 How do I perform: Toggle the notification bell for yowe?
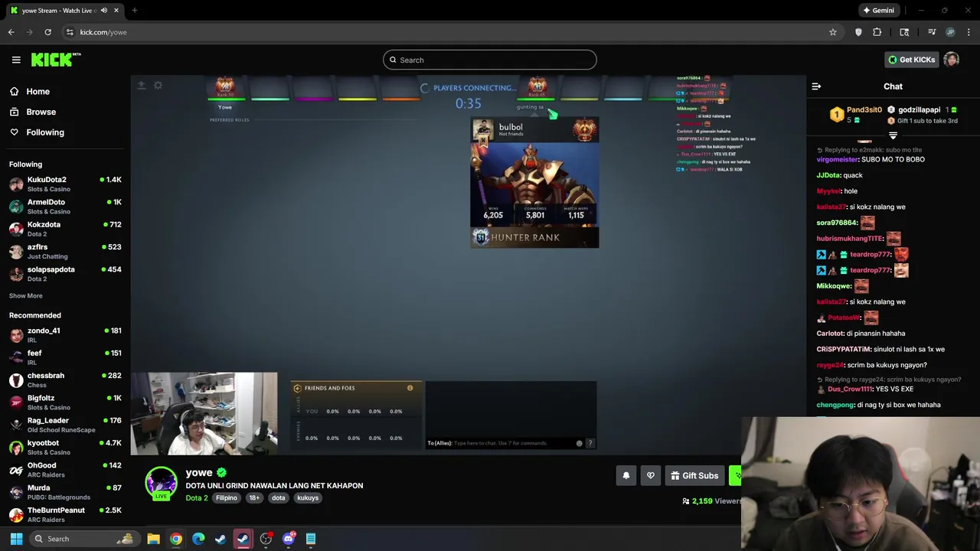coord(626,475)
